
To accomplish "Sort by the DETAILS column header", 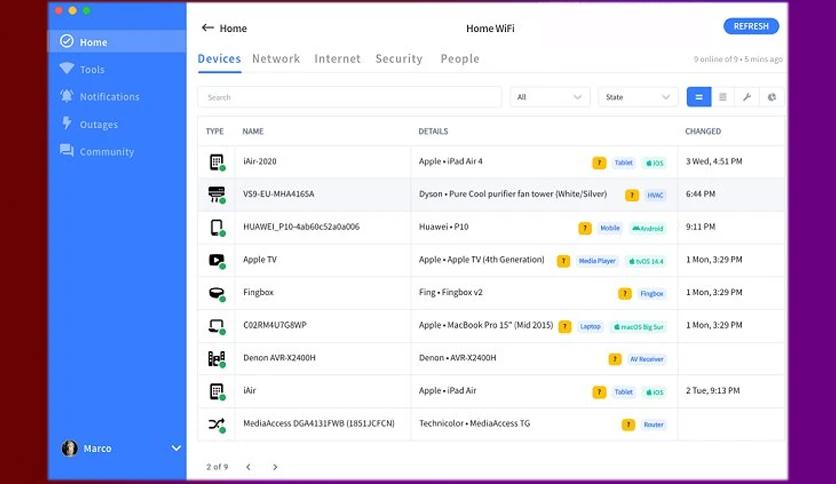I will pyautogui.click(x=433, y=131).
